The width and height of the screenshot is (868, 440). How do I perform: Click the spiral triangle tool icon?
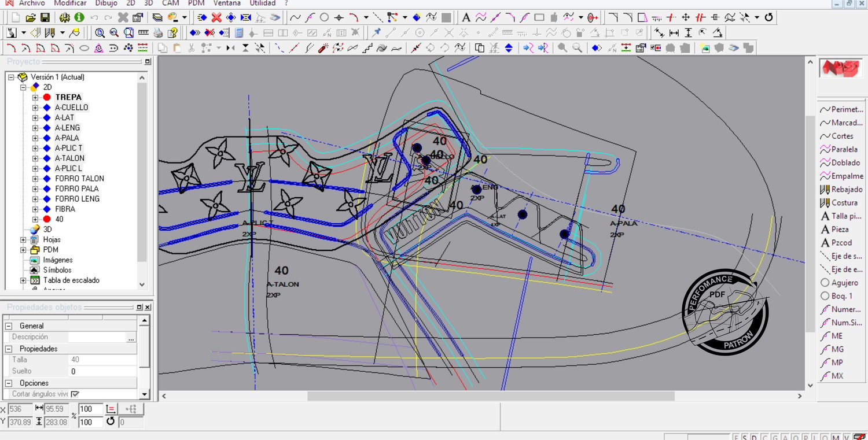pyautogui.click(x=98, y=48)
